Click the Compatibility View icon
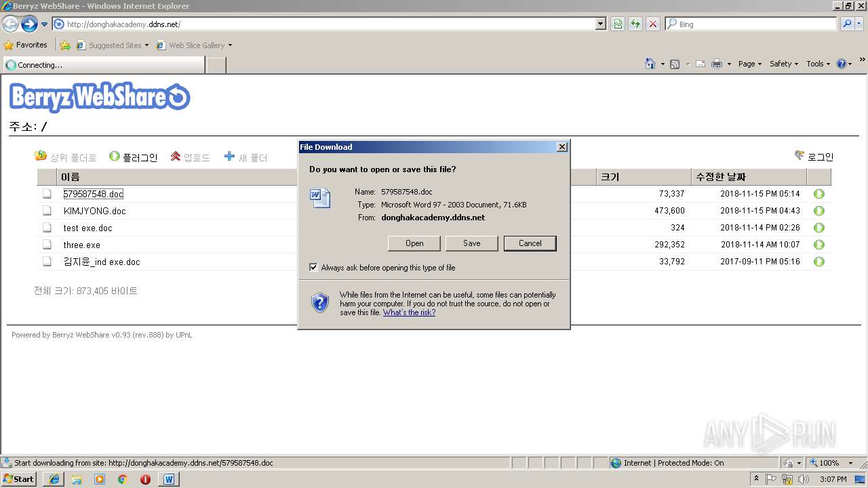The height and width of the screenshot is (488, 868). (x=618, y=24)
